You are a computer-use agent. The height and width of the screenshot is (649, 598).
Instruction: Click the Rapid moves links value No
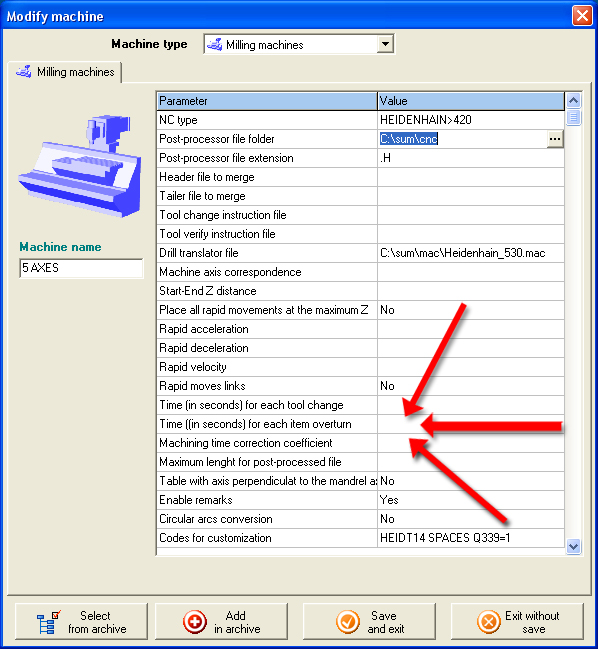387,386
